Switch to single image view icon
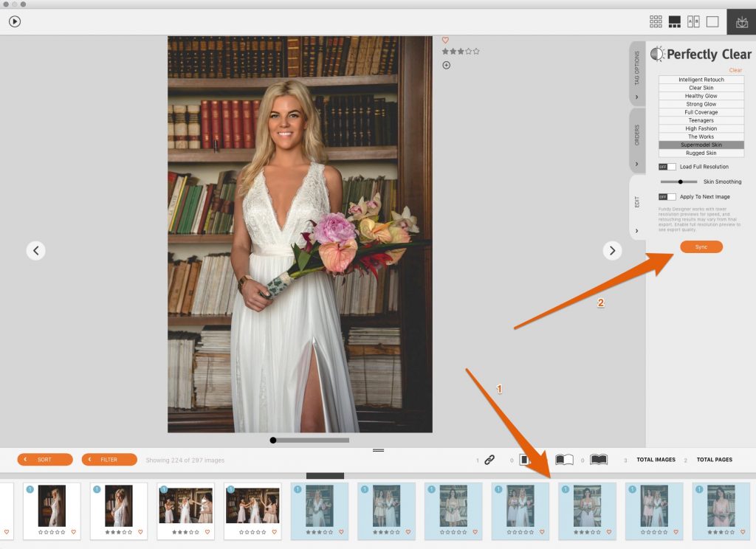The width and height of the screenshot is (756, 549). (712, 21)
